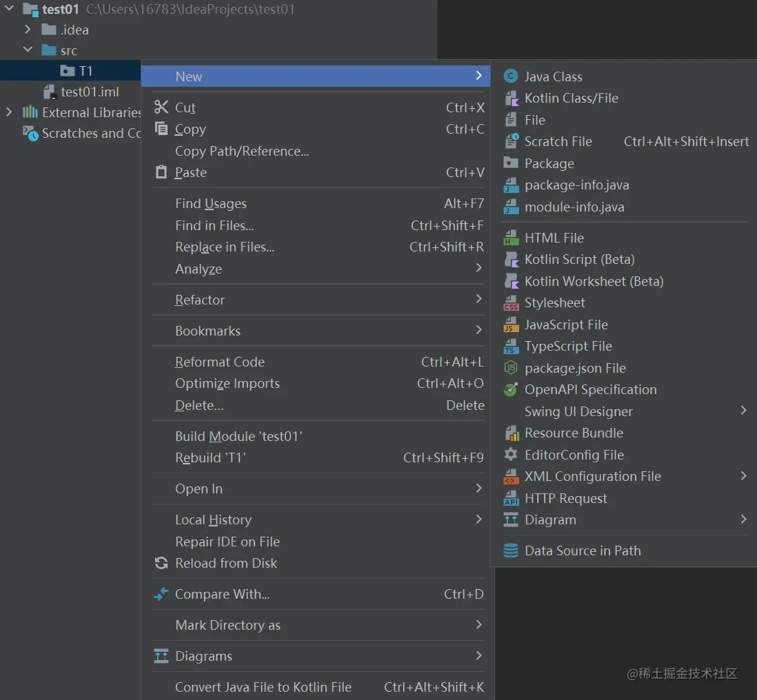Choose Reformat Code
The image size is (757, 700).
coord(316,362)
